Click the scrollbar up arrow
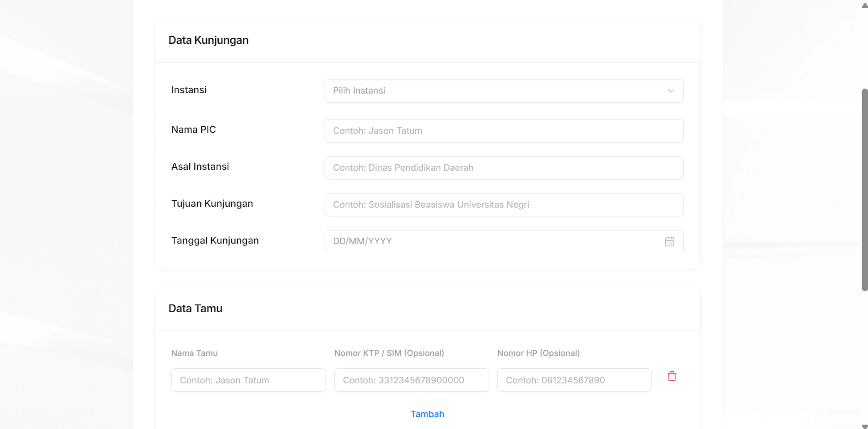This screenshot has width=868, height=429. [x=865, y=5]
